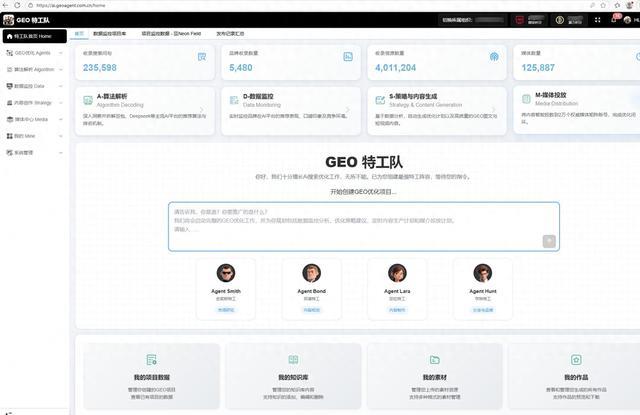Screen dimensions: 640x415
Task: Click the chart icon on the 5,480 card
Action: [x=348, y=57]
